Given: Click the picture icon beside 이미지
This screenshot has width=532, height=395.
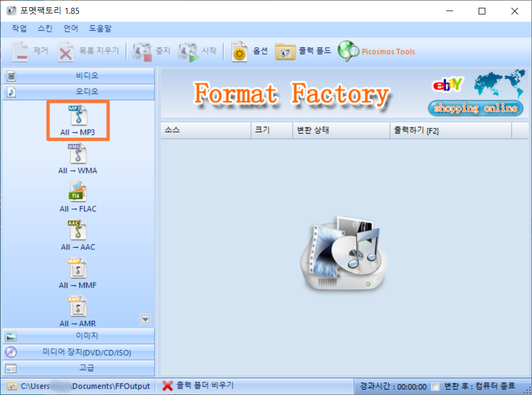Looking at the screenshot, I should pyautogui.click(x=11, y=336).
